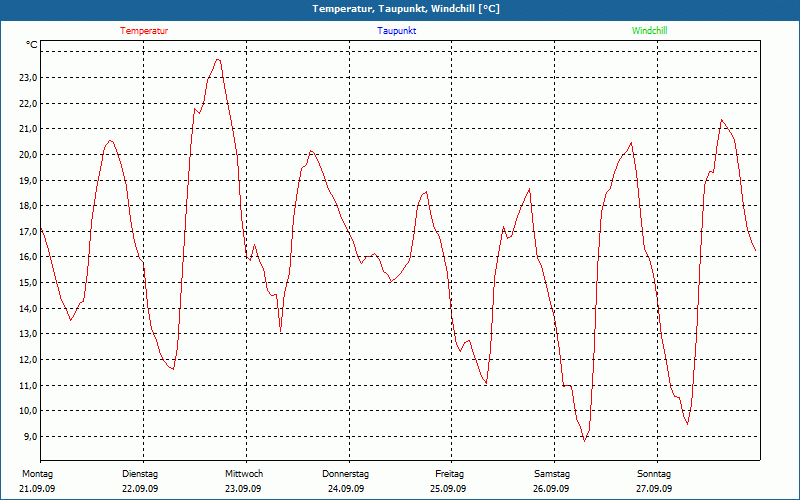
Task: Click the 25.09.09 date label
Action: 448,489
